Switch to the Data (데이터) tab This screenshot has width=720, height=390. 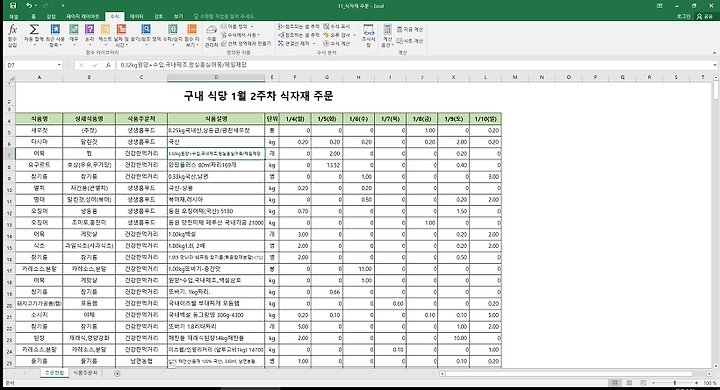click(136, 16)
